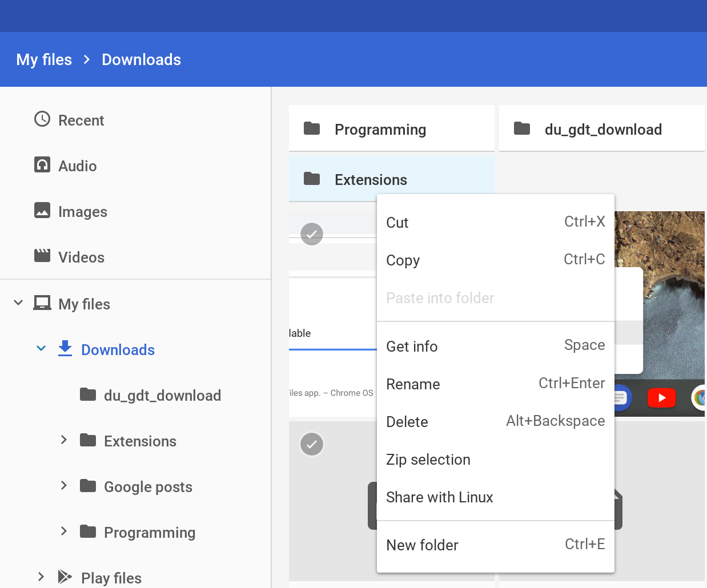Click the Images picture icon
707x588 pixels.
42,211
